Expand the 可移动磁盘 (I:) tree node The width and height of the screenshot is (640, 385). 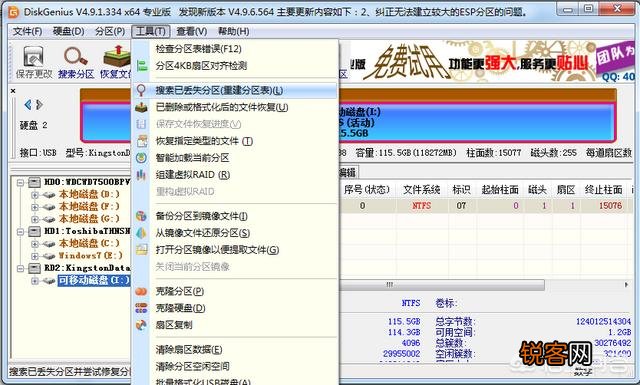[x=35, y=280]
